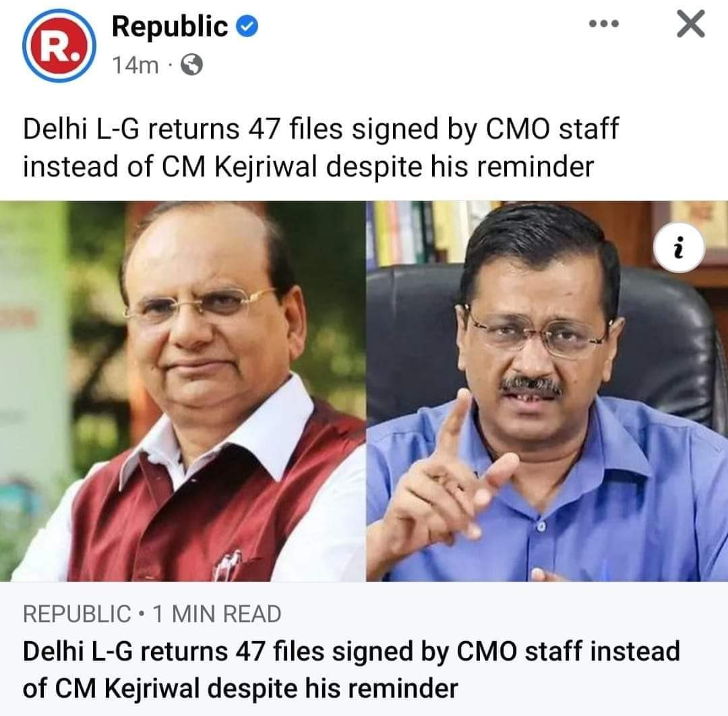Dismiss the post with the X icon

[691, 24]
